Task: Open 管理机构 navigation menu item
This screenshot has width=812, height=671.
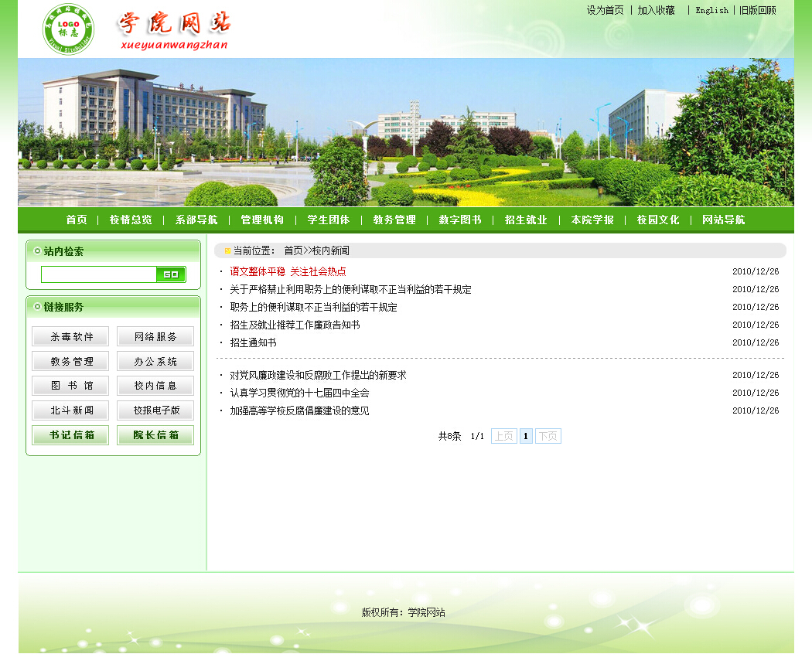Action: click(x=263, y=220)
